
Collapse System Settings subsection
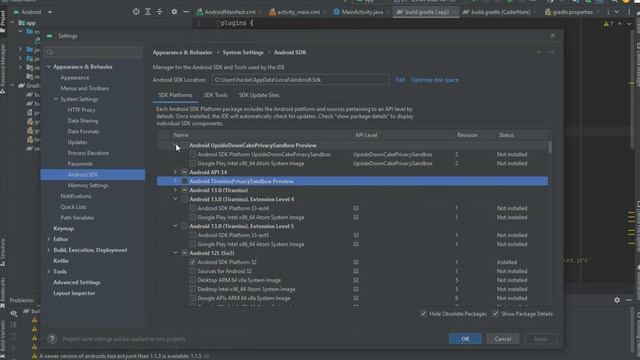(x=56, y=99)
